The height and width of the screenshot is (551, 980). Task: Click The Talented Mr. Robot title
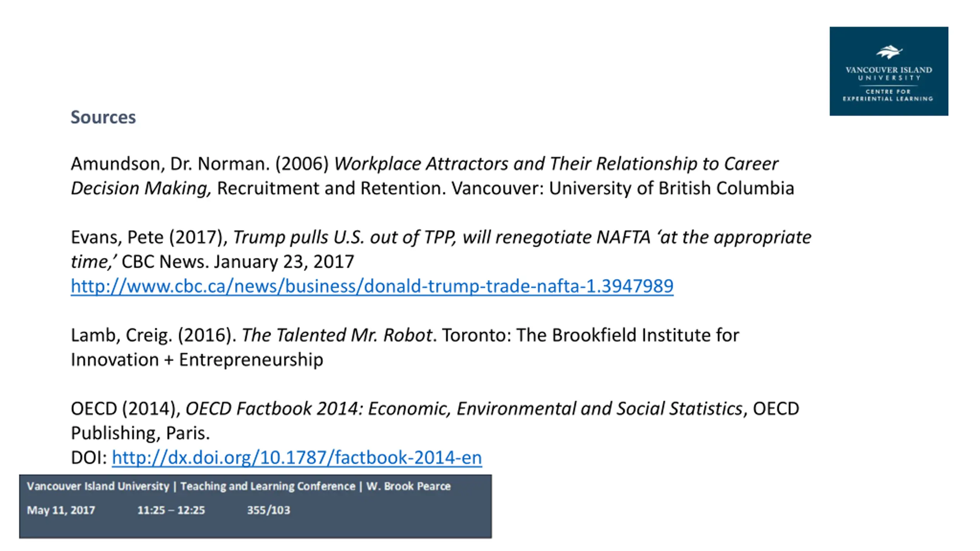337,335
